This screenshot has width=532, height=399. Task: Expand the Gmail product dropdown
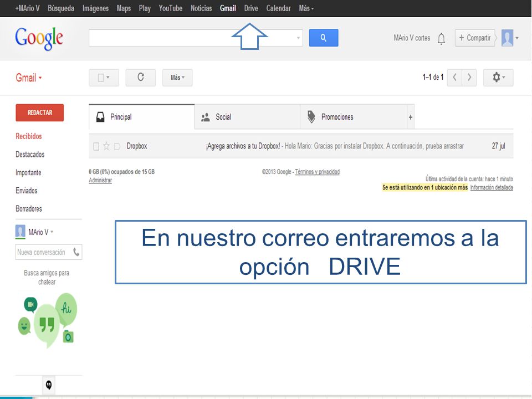pos(28,78)
